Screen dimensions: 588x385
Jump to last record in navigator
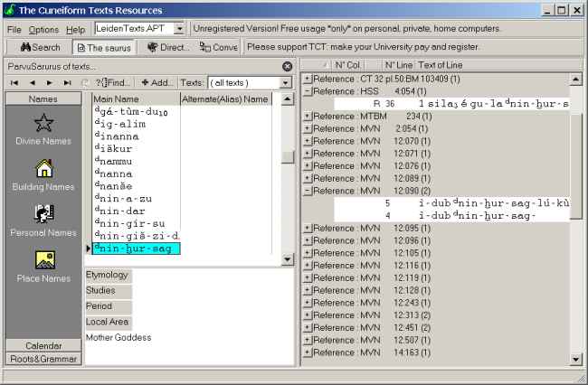[68, 82]
